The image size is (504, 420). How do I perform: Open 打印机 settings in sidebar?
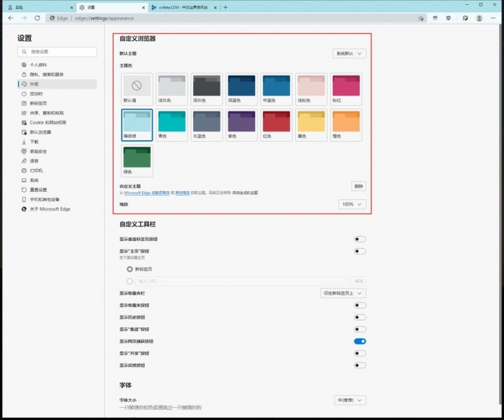coord(36,170)
